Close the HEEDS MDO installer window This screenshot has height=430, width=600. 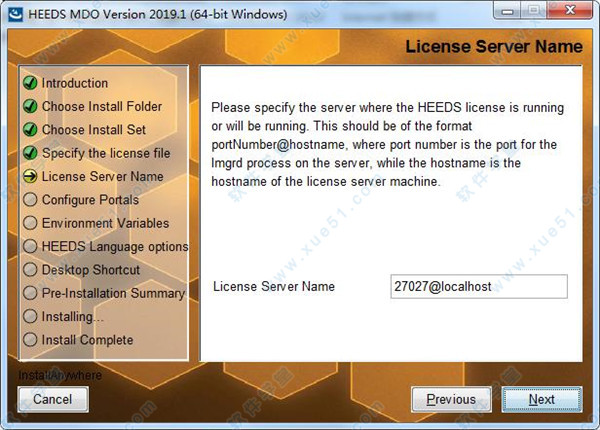(570, 11)
